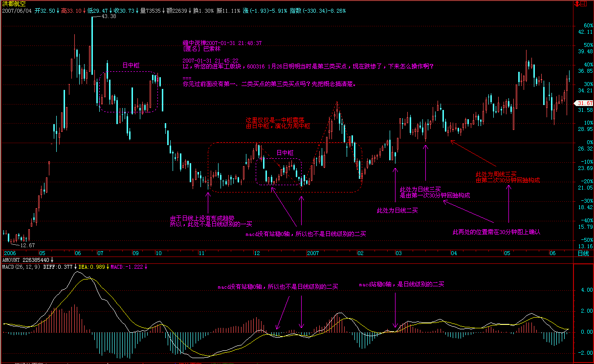Image resolution: width=594 pixels, height=364 pixels.
Task: Click the 12.67 low price label
Action: [x=28, y=245]
